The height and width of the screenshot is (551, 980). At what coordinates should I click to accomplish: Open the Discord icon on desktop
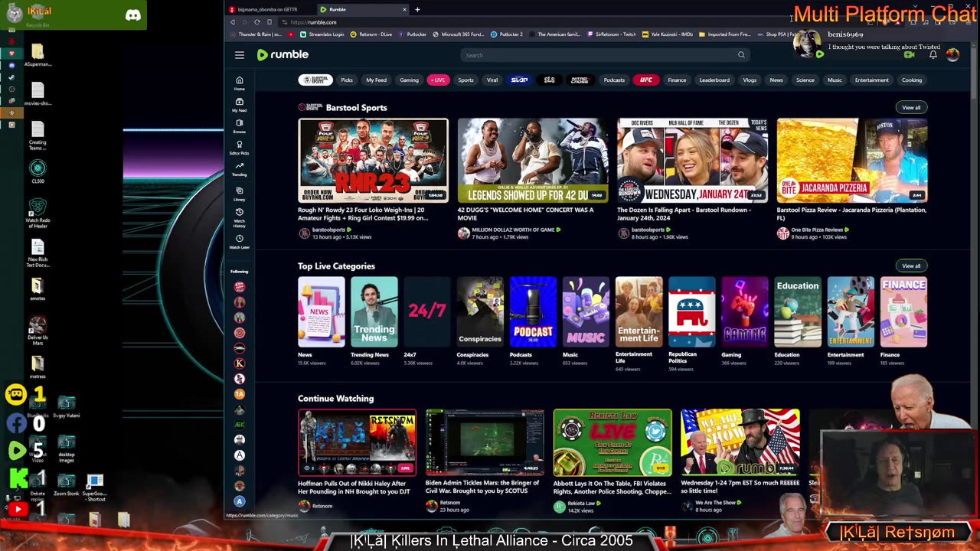[x=133, y=15]
